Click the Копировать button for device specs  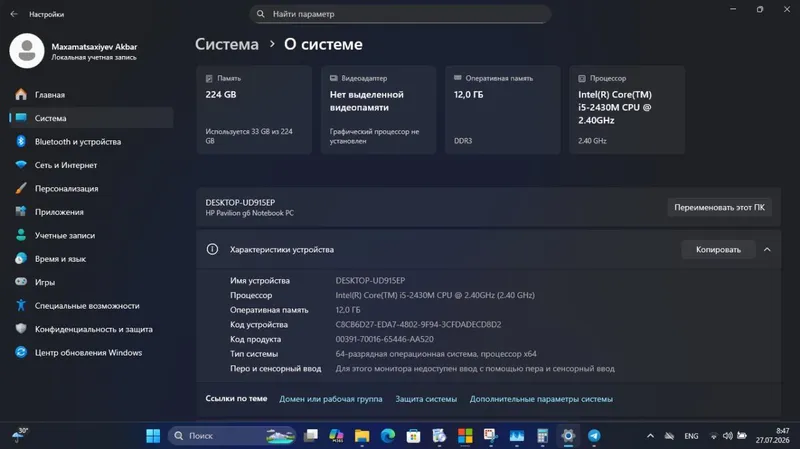(x=718, y=250)
